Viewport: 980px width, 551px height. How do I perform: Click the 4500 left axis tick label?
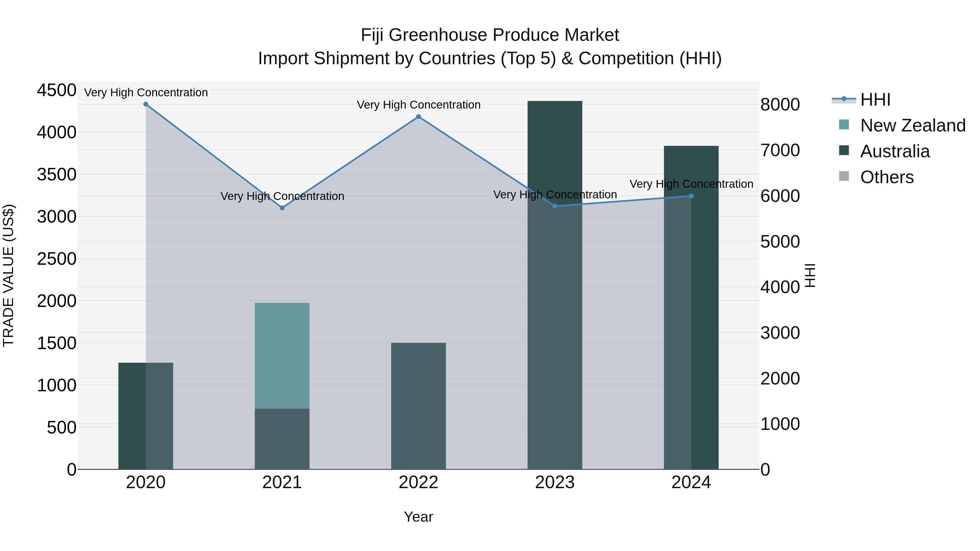57,91
